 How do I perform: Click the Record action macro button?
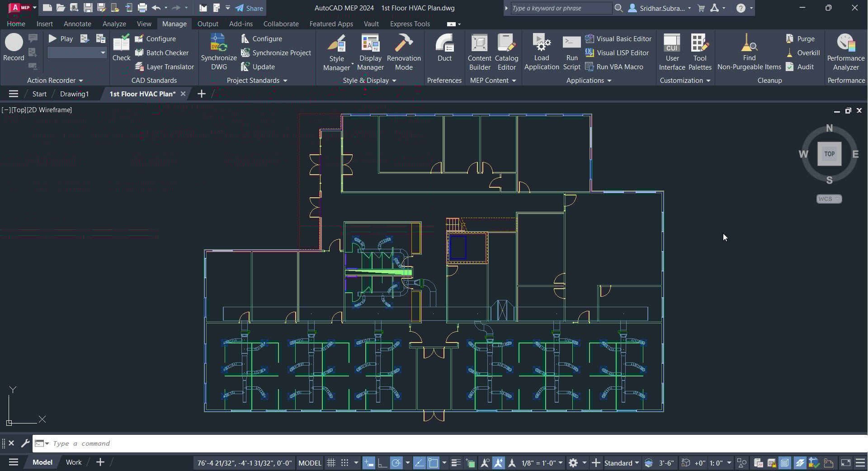[14, 48]
